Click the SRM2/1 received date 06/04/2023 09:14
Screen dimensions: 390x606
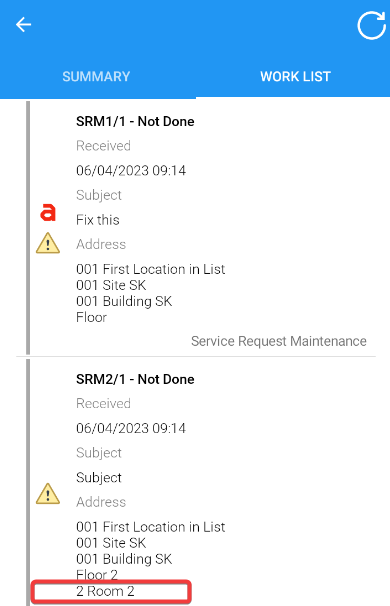(131, 428)
